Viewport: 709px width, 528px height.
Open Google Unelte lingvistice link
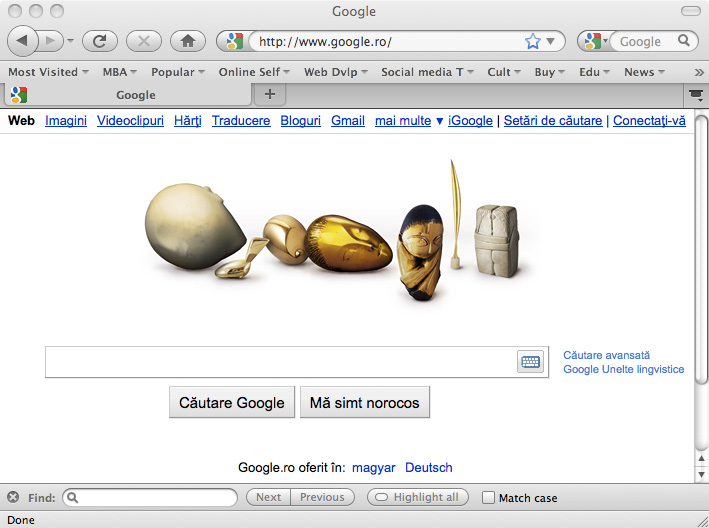[x=624, y=369]
